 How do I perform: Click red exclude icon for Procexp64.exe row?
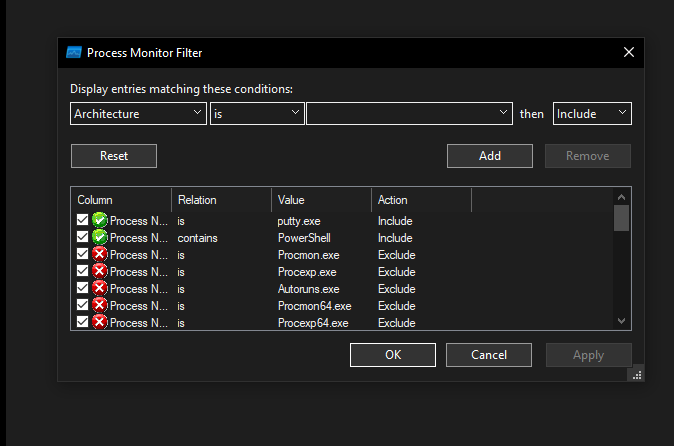tap(99, 323)
